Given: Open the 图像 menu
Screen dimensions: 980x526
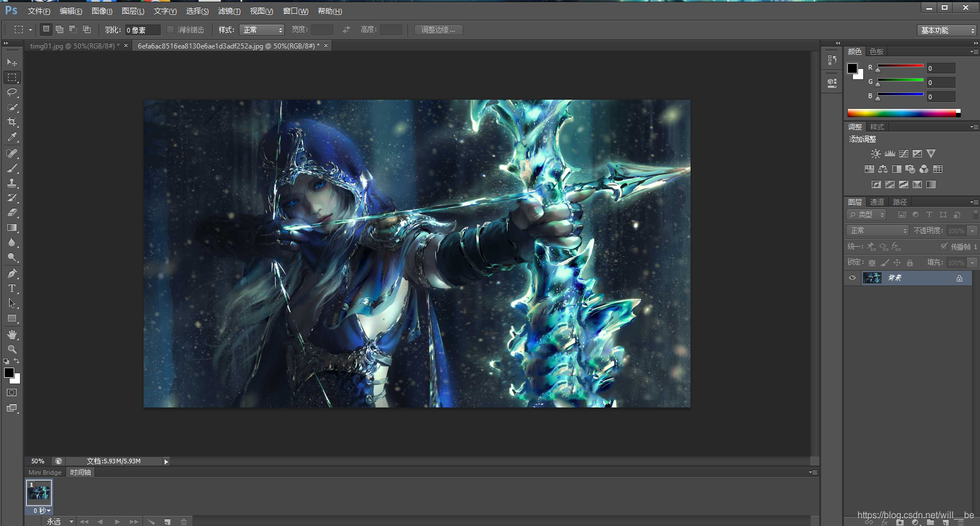Looking at the screenshot, I should click(x=102, y=11).
